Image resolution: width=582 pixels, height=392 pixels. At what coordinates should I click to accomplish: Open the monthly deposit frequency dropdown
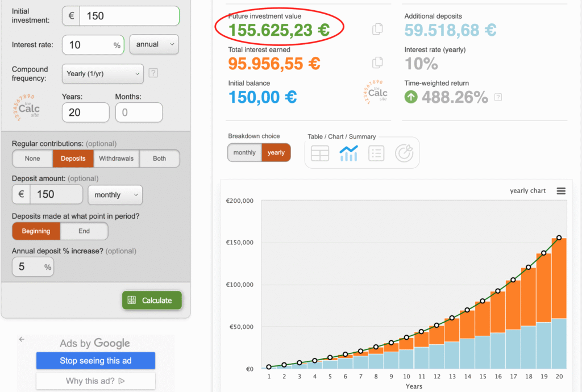(115, 195)
